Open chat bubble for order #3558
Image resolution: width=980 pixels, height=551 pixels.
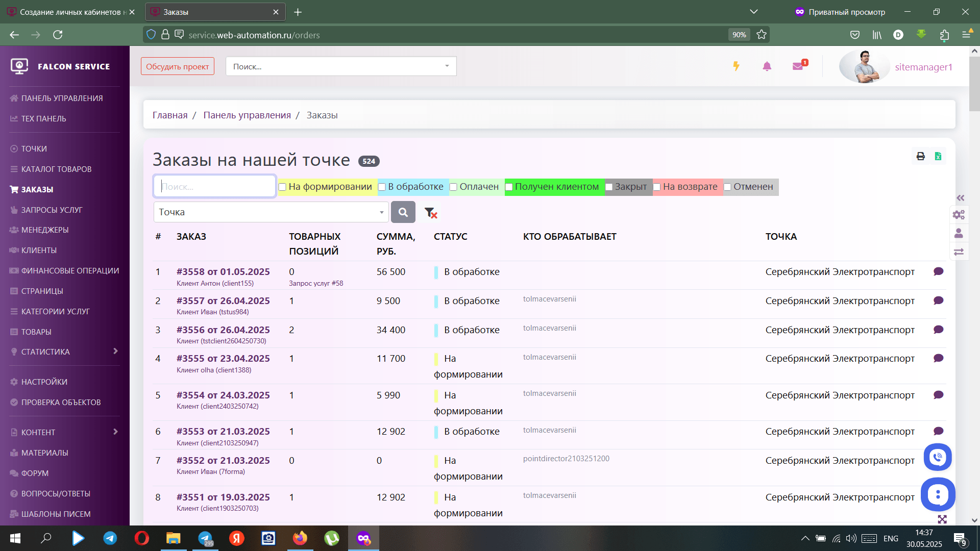click(x=938, y=271)
